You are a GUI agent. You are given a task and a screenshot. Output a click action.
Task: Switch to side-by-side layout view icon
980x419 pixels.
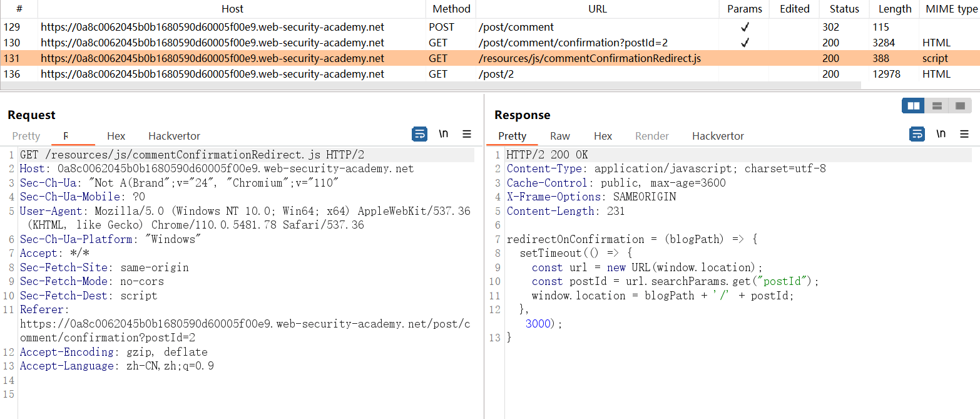point(913,106)
